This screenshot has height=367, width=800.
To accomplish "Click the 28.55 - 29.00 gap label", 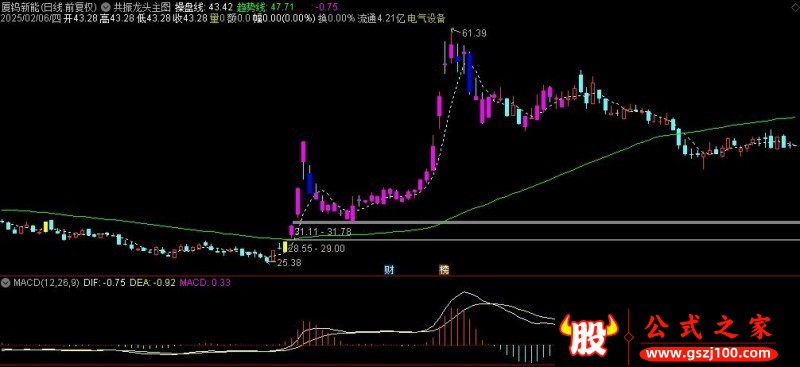I will click(316, 249).
